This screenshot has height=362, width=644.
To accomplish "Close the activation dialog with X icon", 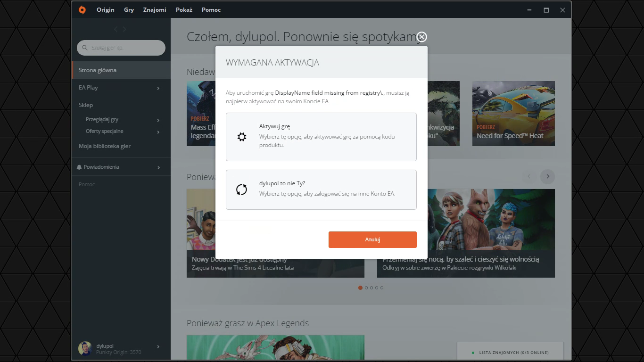I will pyautogui.click(x=421, y=37).
